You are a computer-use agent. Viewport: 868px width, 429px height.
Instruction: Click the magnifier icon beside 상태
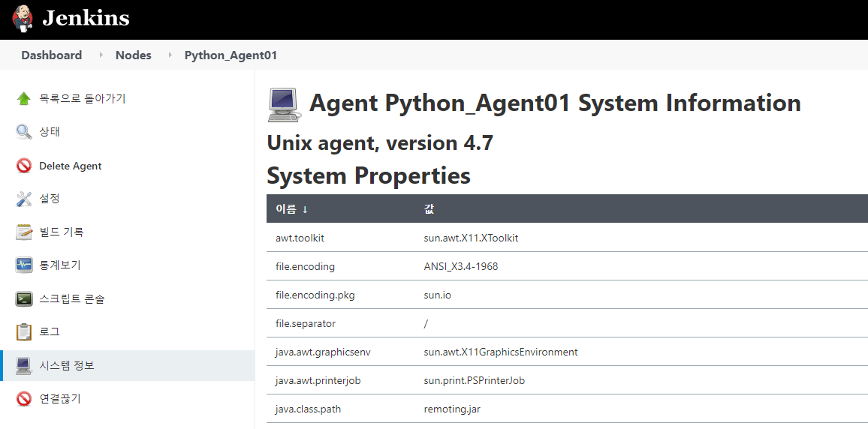click(24, 132)
